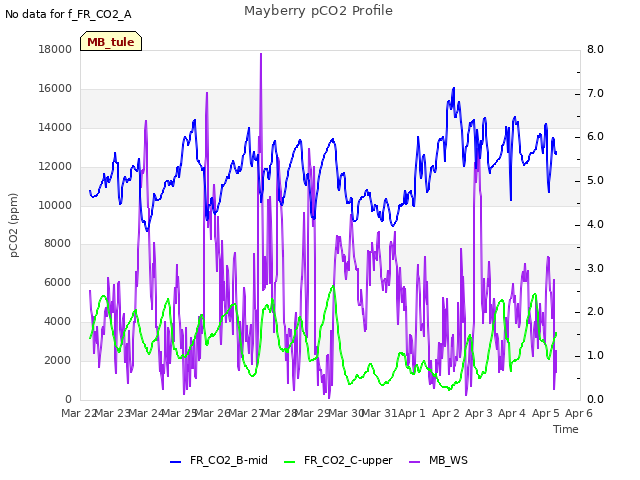Click the 'No data for f_FR_CO2_A' message

tap(68, 14)
